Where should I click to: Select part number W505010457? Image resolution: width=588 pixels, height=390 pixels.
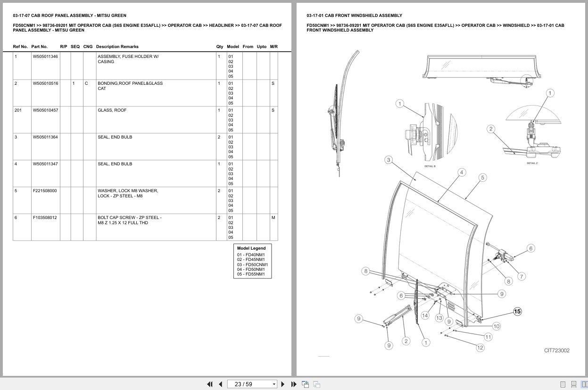tap(45, 110)
